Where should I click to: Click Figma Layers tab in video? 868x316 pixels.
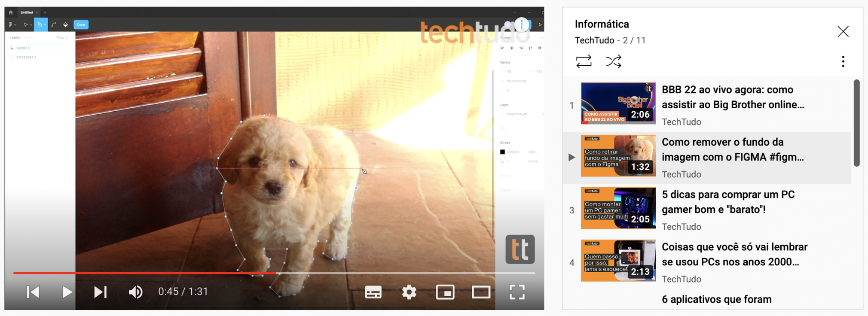tap(15, 38)
